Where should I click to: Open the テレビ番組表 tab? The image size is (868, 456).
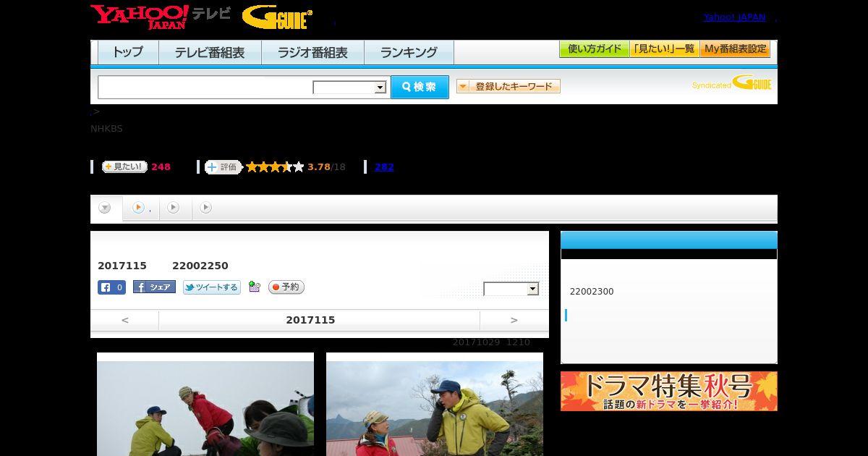[210, 52]
